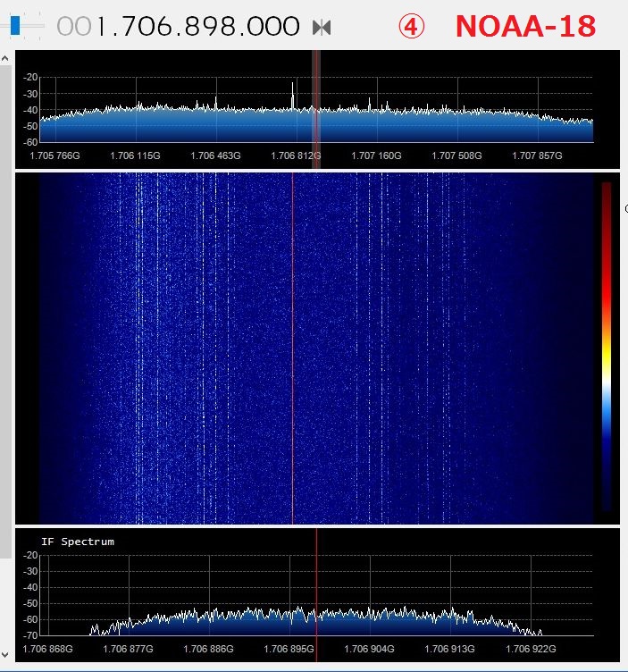Click IF axis label 1.706 913G
Screen dimensions: 628x672
pos(450,649)
